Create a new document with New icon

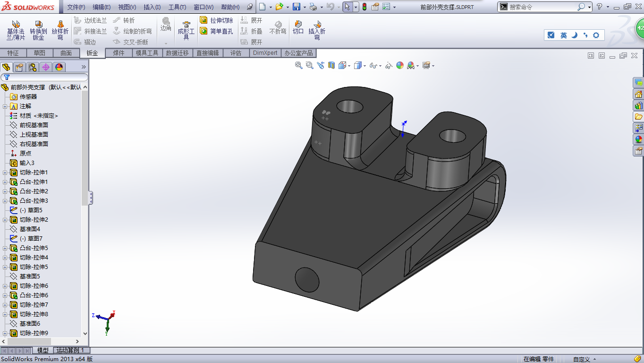click(x=263, y=7)
